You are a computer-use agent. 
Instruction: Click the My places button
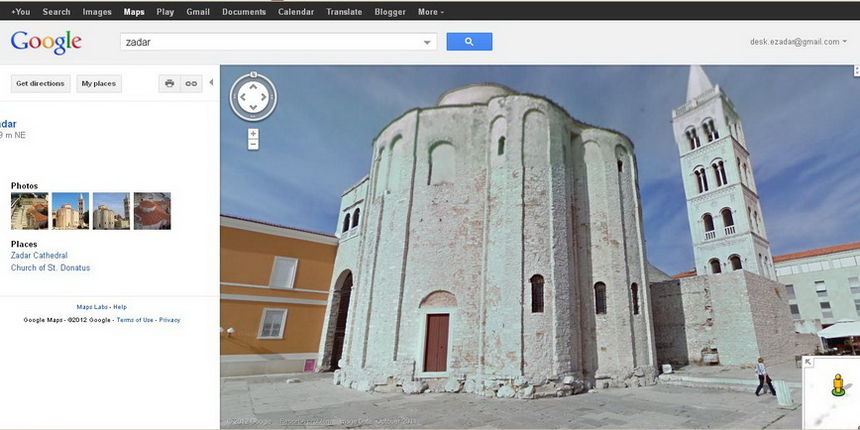point(99,83)
